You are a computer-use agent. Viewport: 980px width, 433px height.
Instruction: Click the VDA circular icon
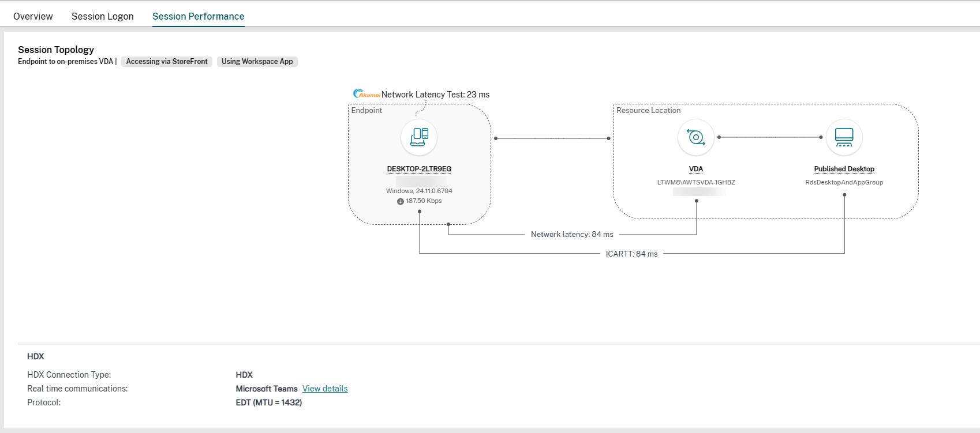(x=696, y=137)
